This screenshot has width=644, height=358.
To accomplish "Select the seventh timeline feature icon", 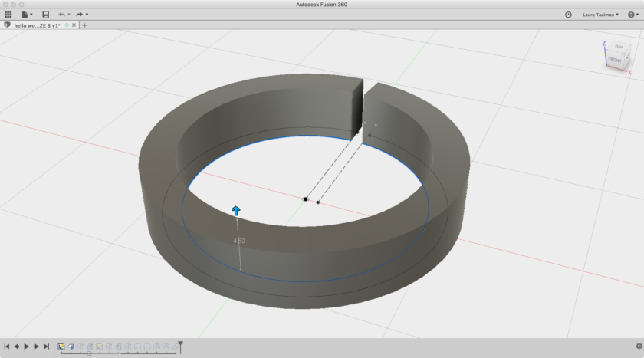I will point(118,347).
